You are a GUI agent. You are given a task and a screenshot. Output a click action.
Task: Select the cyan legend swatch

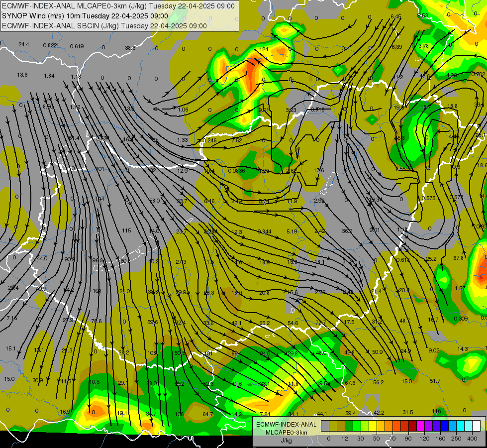460,426
